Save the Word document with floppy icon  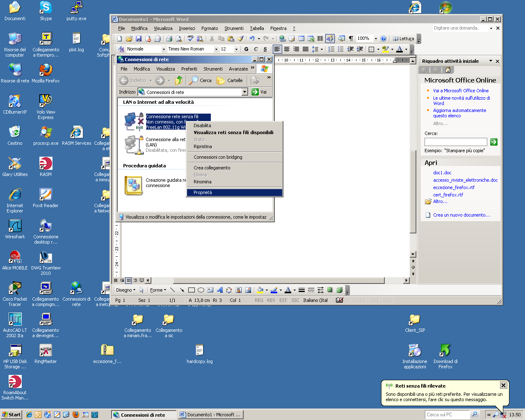pos(138,39)
